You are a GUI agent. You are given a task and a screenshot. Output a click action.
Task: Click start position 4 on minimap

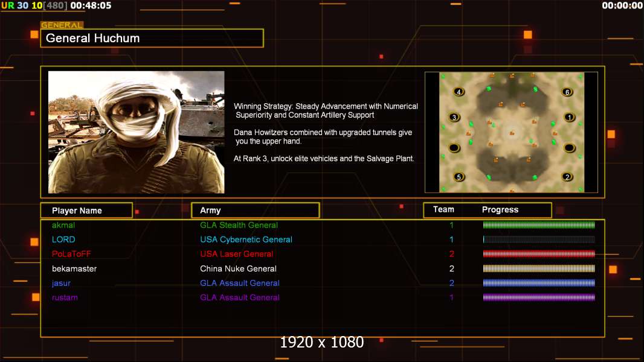coord(459,92)
